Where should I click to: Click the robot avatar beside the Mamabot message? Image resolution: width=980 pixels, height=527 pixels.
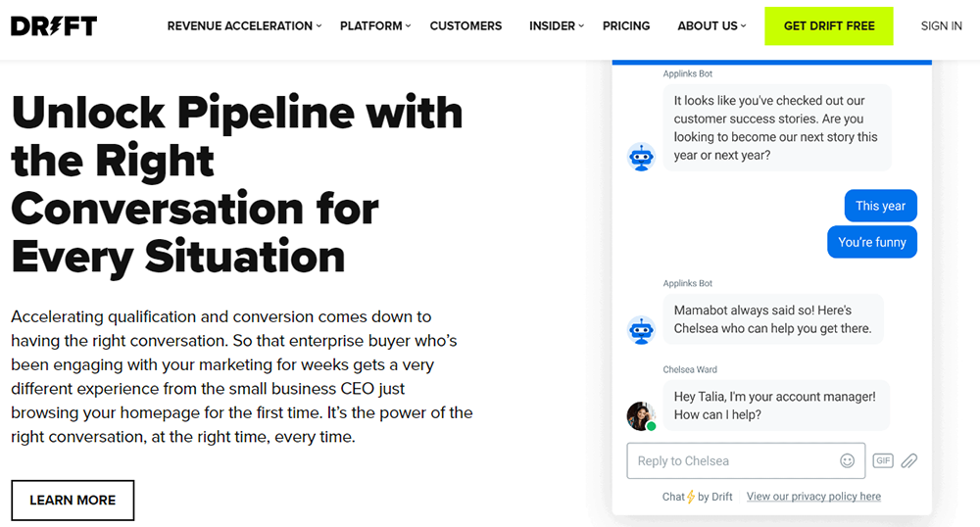pyautogui.click(x=641, y=330)
